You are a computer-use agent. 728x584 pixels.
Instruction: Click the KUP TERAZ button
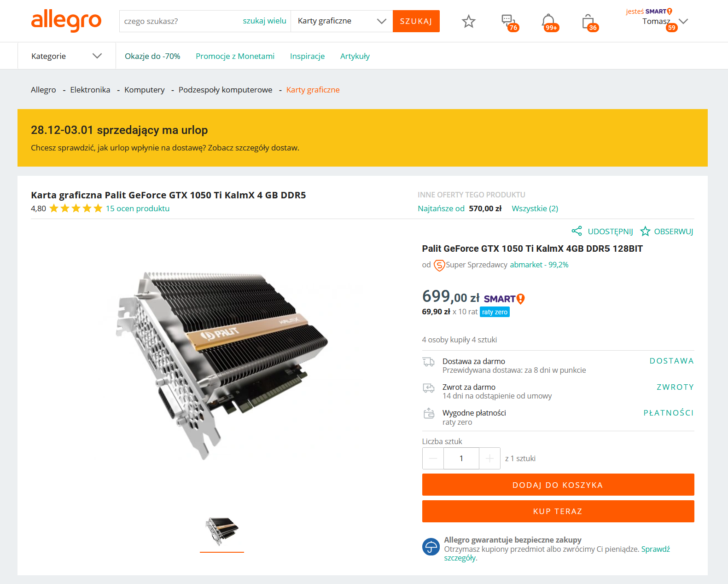tap(558, 511)
